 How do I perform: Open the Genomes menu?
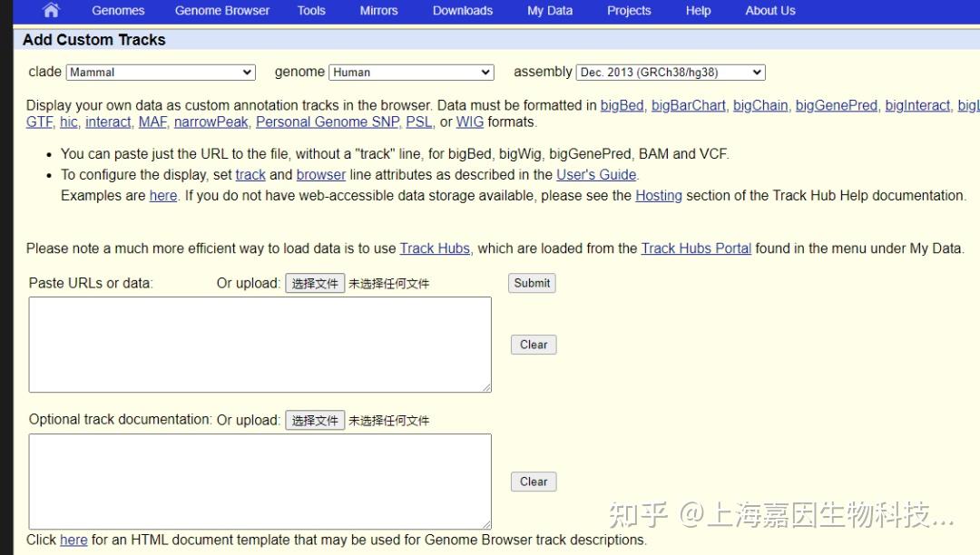click(117, 10)
